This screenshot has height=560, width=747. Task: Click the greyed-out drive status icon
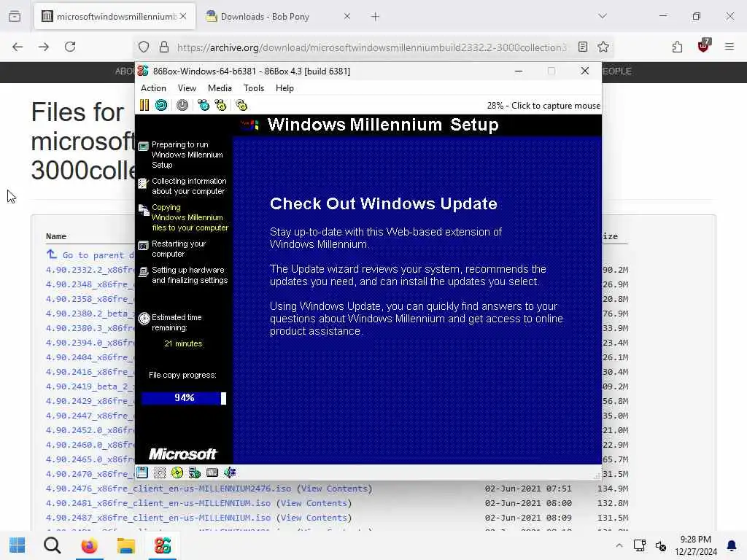(160, 472)
